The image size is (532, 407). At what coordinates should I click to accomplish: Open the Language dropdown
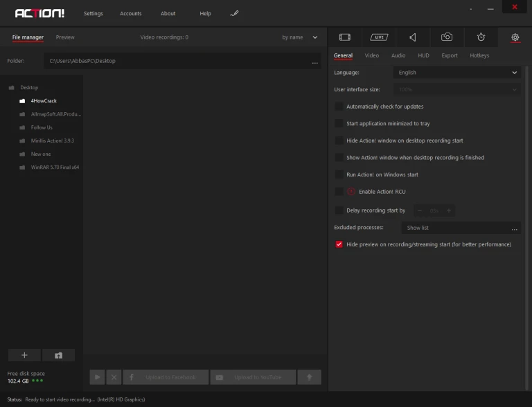456,73
